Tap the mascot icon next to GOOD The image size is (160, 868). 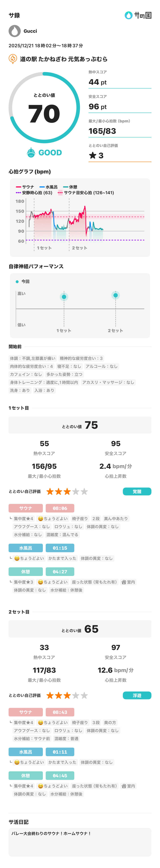[31, 153]
